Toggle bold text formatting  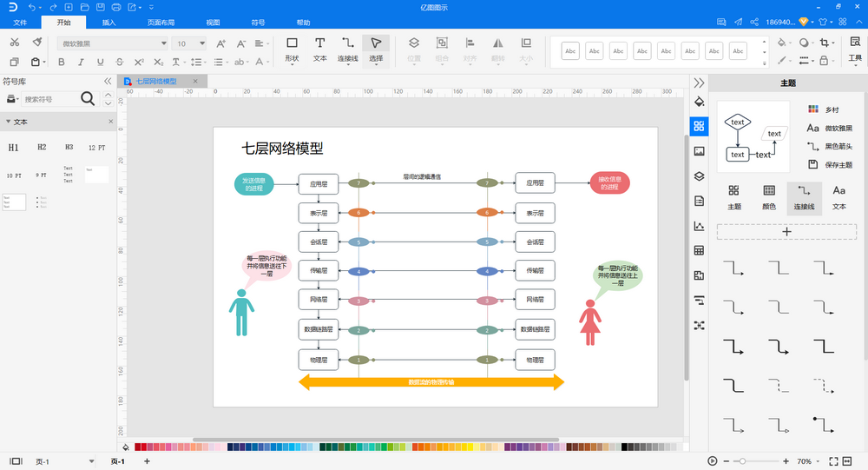pos(62,62)
